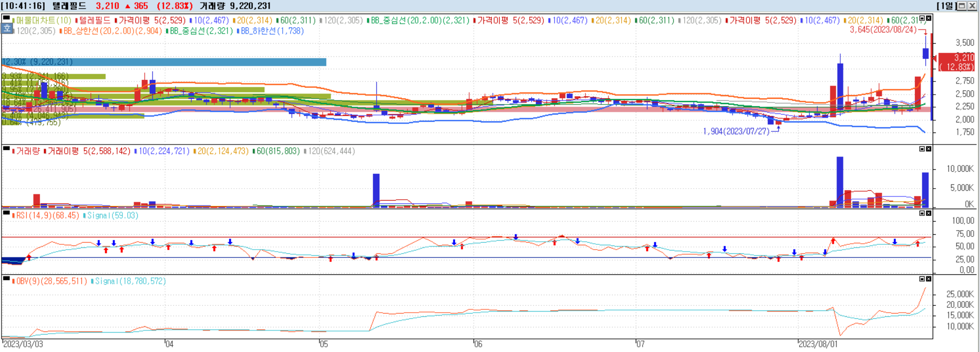Maximize the price chart pane
The width and height of the screenshot is (980, 352).
[x=922, y=18]
